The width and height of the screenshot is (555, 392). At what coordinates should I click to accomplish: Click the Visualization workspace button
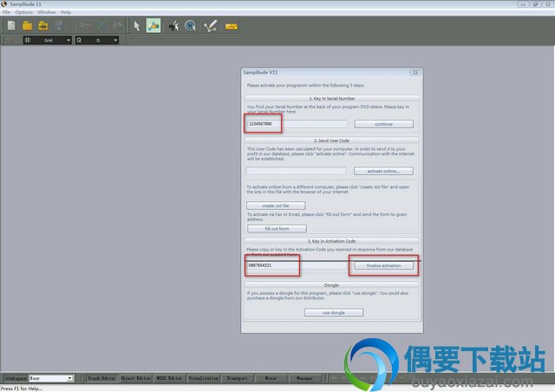pos(204,378)
